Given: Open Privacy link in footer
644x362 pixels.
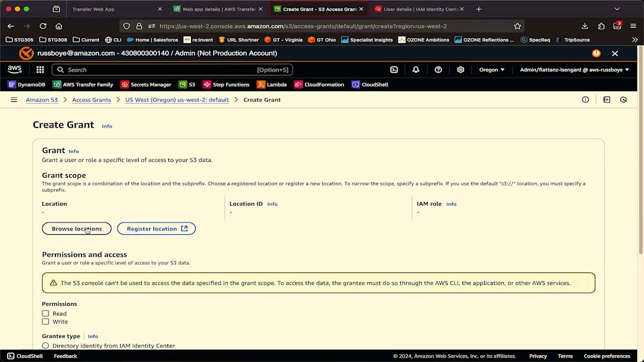Looking at the screenshot, I should 538,356.
